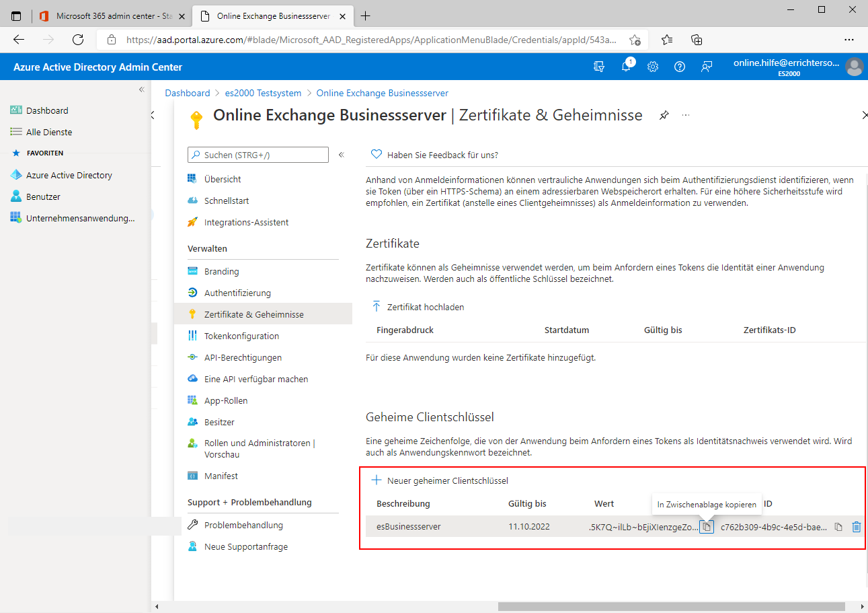This screenshot has width=868, height=613.
Task: Click the Gültig bis header in the Zertifikate table
Action: tap(663, 330)
